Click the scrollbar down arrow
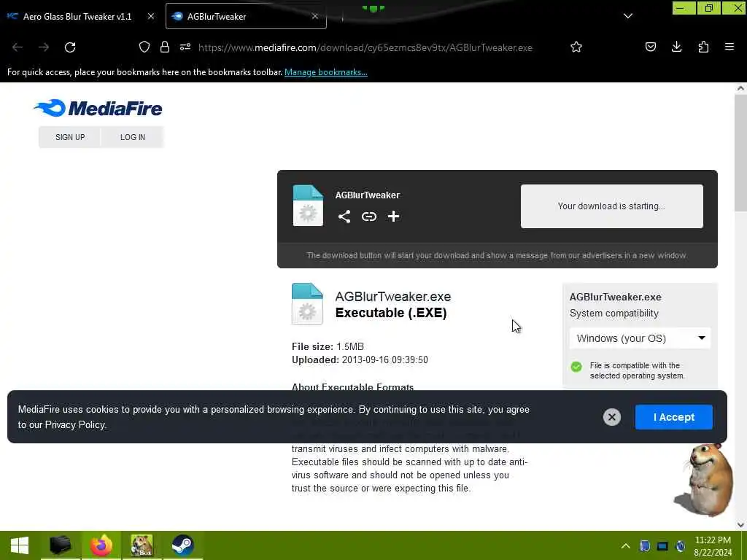This screenshot has height=560, width=747. tap(740, 525)
